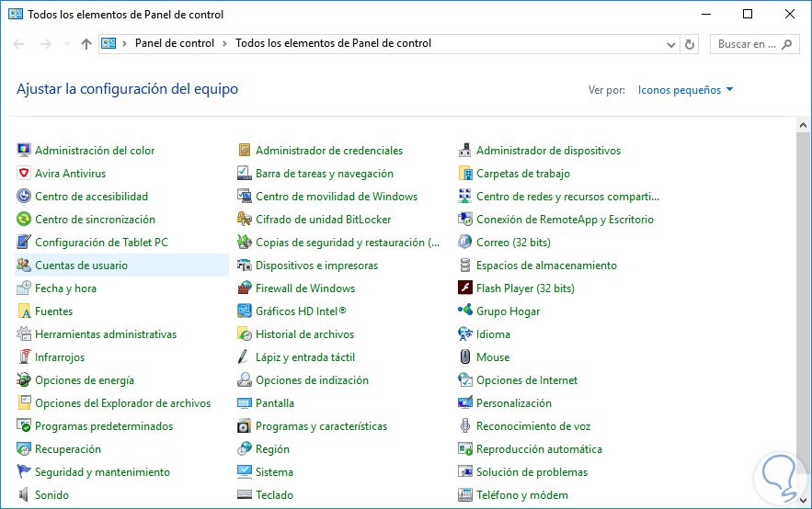Open Opciones de indización
Screen dimensions: 812x509
tap(312, 380)
